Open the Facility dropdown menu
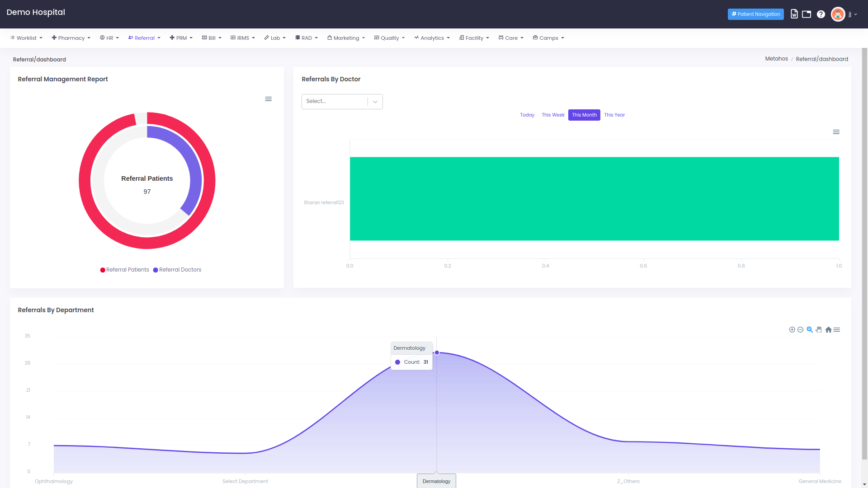868x488 pixels. tap(474, 38)
